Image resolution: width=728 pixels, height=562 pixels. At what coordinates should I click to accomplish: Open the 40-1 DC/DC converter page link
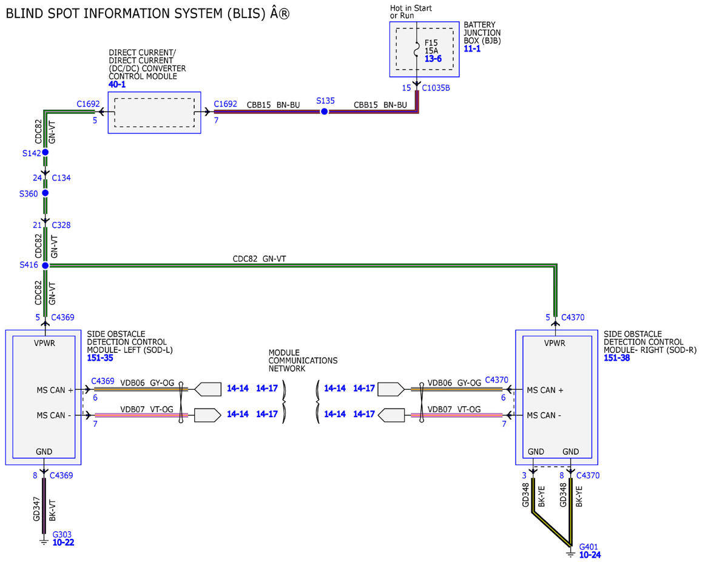tap(117, 84)
